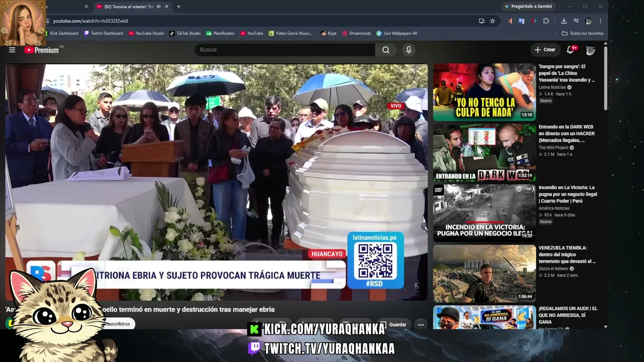Open the Live Wallpapers 4K bookmark
Image resolution: width=644 pixels, height=362 pixels.
pos(397,33)
